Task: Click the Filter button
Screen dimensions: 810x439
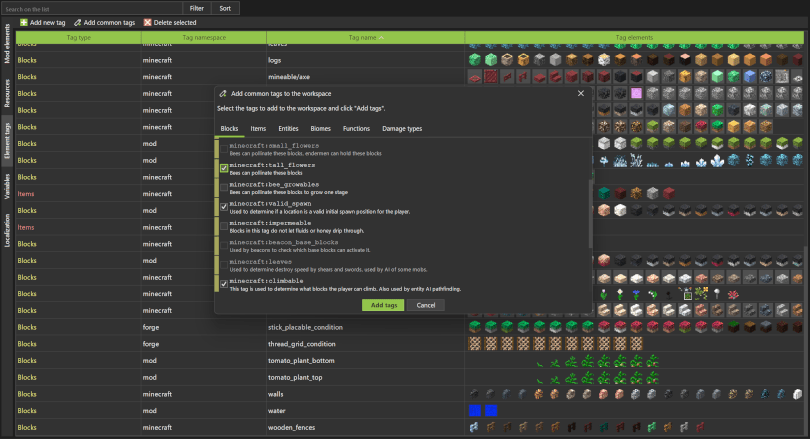Action: (x=196, y=8)
